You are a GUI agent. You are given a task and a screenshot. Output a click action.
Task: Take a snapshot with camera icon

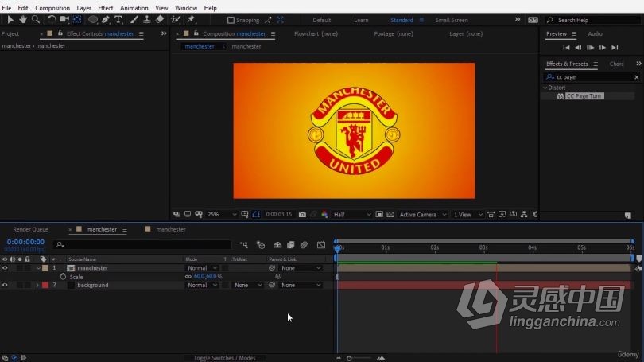(302, 215)
